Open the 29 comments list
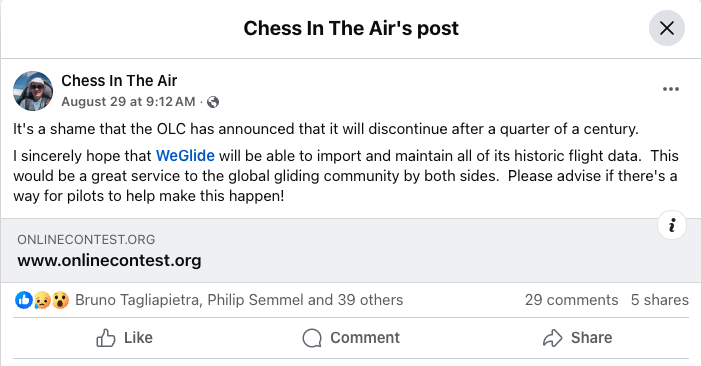The width and height of the screenshot is (701, 366). [571, 300]
